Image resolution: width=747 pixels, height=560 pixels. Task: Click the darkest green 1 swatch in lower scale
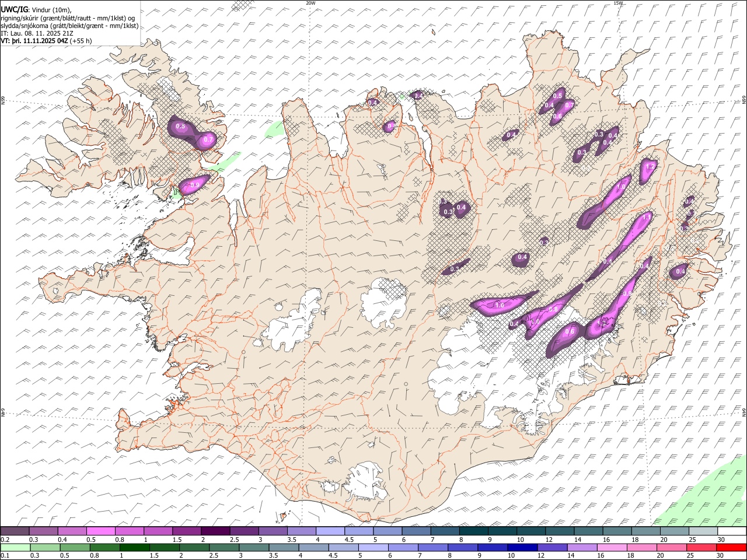(x=134, y=547)
